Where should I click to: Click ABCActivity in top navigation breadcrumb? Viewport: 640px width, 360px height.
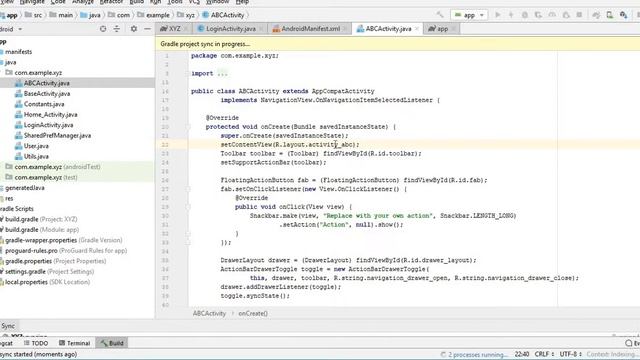[x=223, y=15]
